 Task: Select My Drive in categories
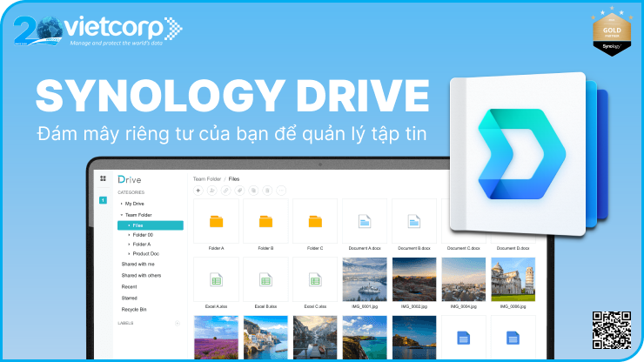(x=135, y=204)
